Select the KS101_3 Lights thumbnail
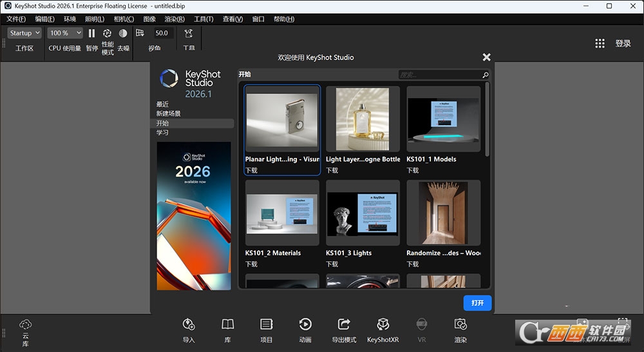644x352 pixels. click(x=362, y=214)
